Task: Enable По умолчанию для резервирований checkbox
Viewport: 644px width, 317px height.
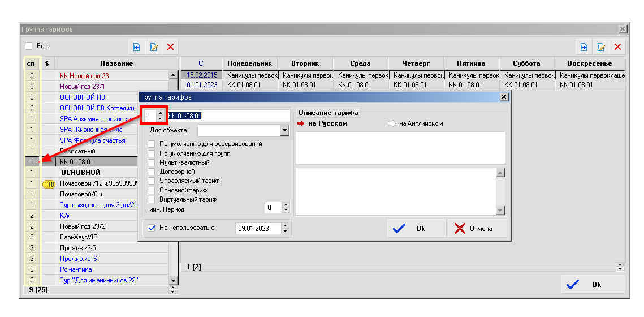Action: tap(152, 144)
